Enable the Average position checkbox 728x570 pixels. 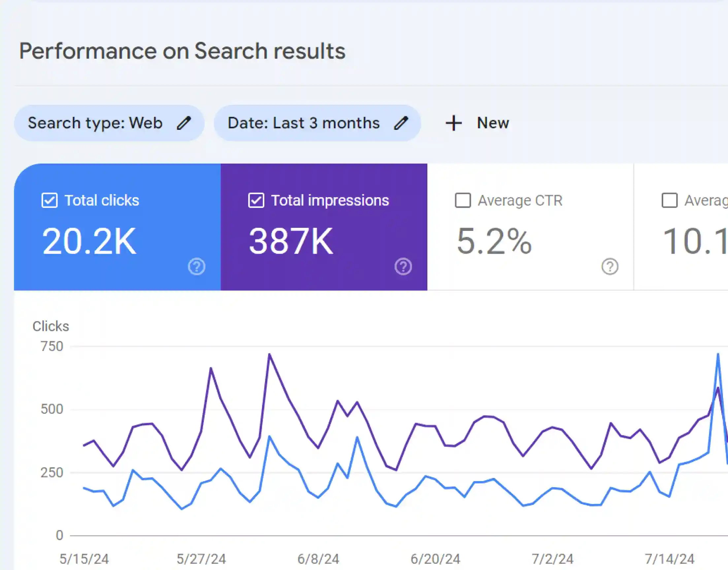click(670, 200)
